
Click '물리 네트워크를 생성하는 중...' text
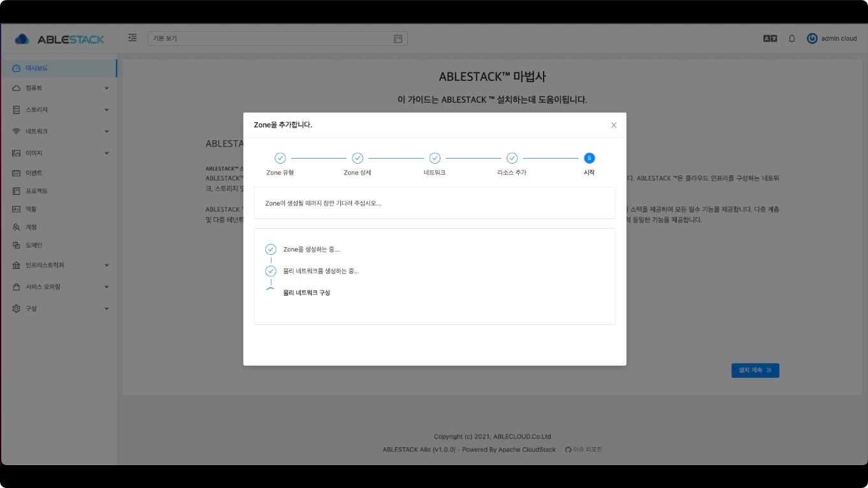point(321,271)
